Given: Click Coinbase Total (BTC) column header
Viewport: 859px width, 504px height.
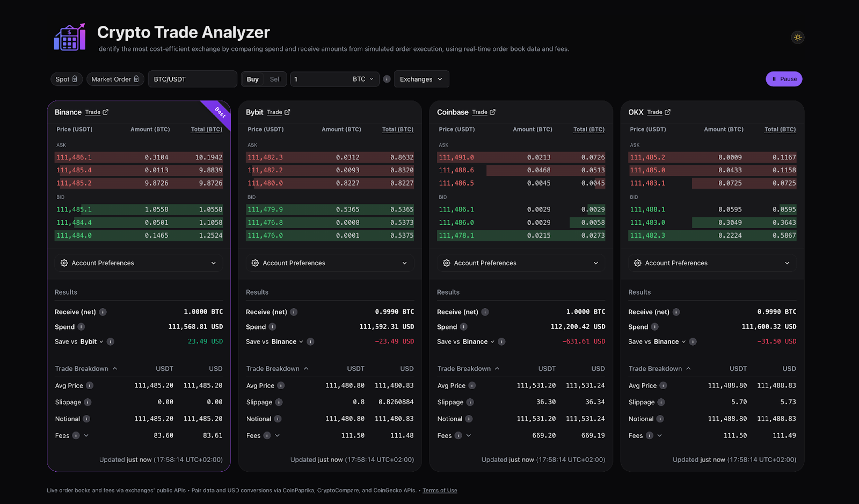Looking at the screenshot, I should (589, 129).
